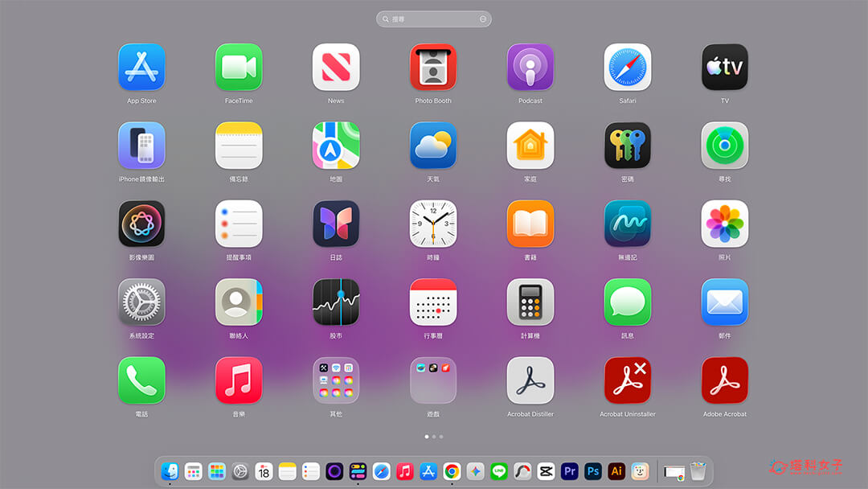Open the Photos app (照片)

[x=725, y=224]
